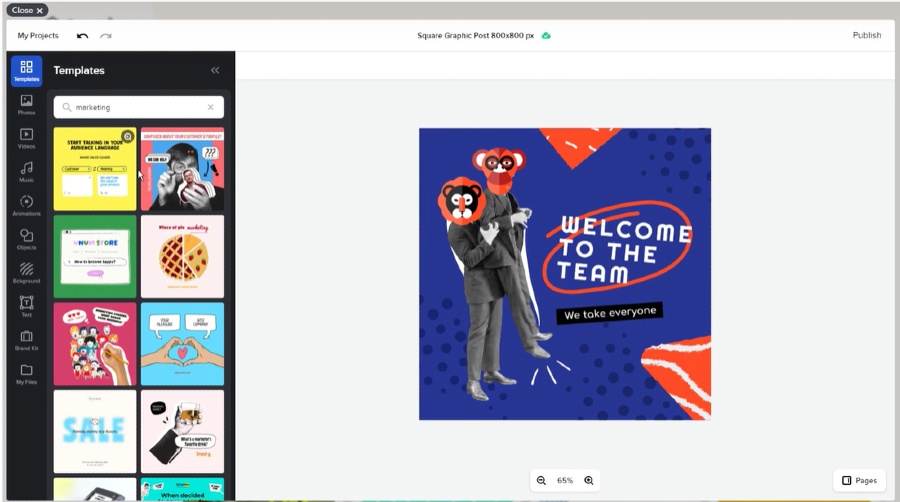Click the Publish button
The height and width of the screenshot is (502, 900).
[867, 36]
